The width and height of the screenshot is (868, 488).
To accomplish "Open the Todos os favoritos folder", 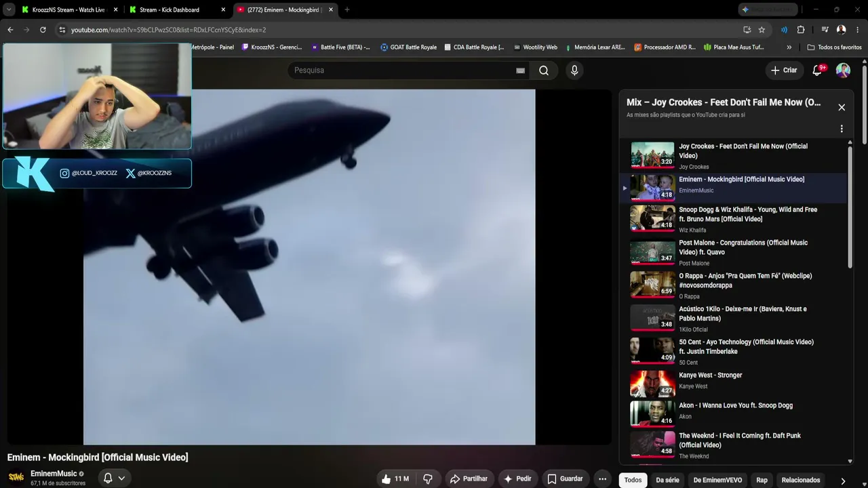I will click(834, 47).
